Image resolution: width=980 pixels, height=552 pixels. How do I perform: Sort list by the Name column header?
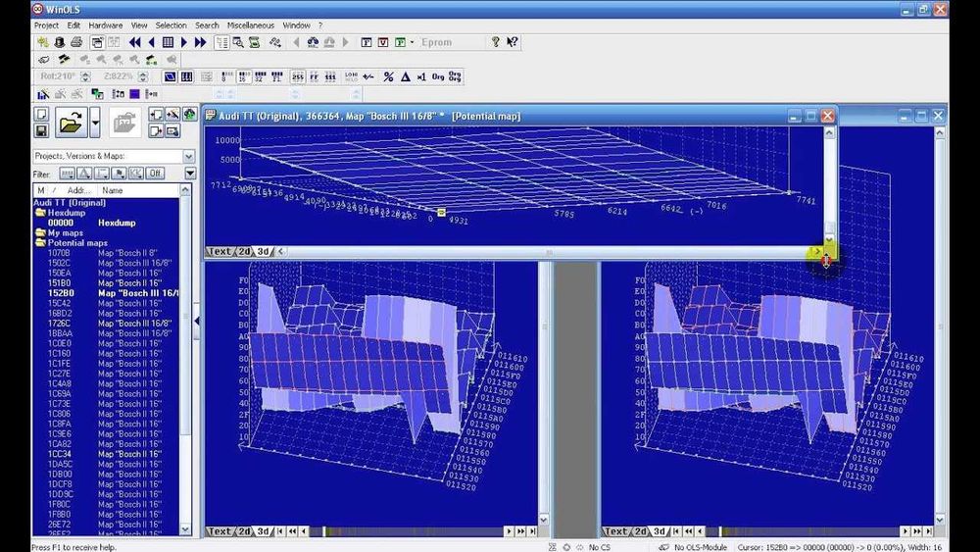click(x=139, y=190)
